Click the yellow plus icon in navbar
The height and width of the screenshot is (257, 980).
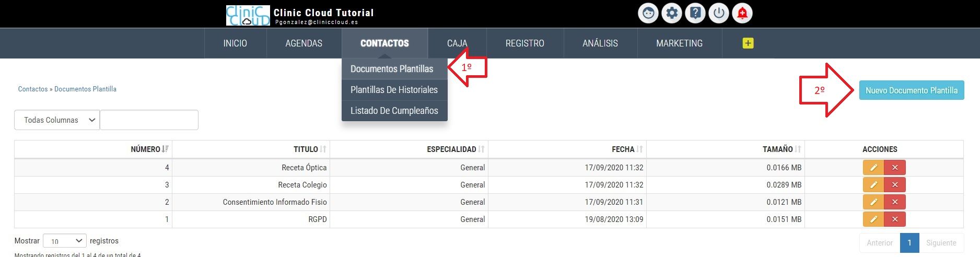748,43
